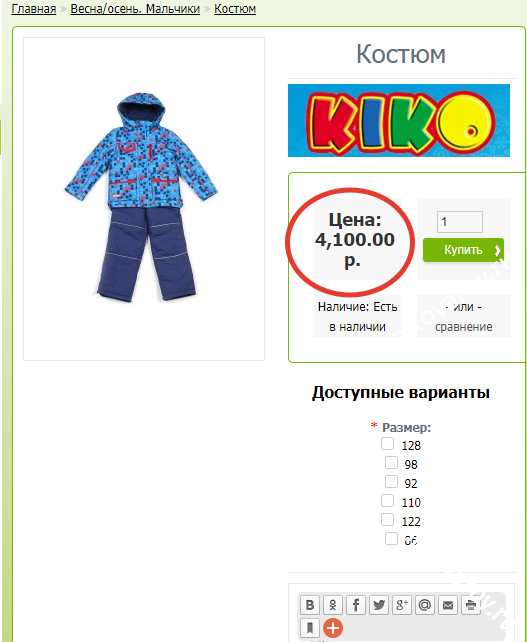
Task: Share via Mail.ru @ icon
Action: (425, 605)
